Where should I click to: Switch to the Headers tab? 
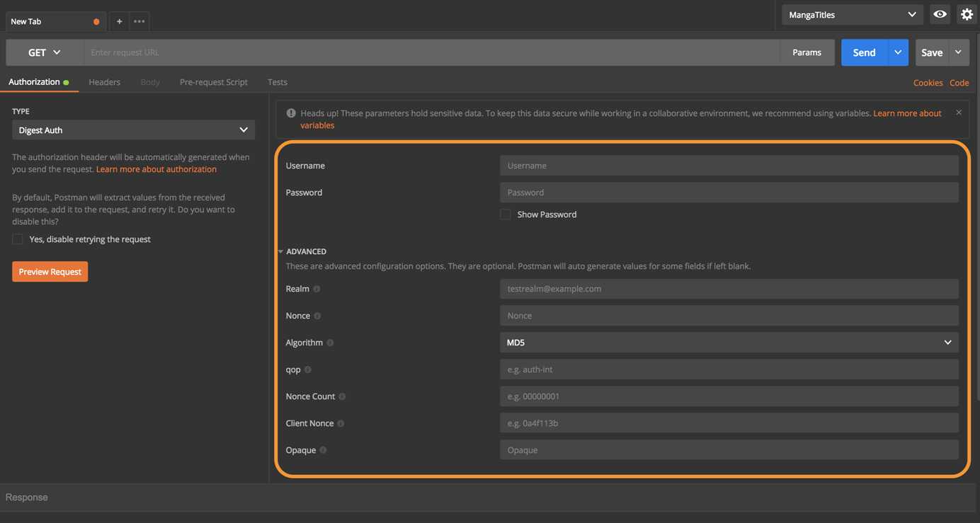[104, 82]
